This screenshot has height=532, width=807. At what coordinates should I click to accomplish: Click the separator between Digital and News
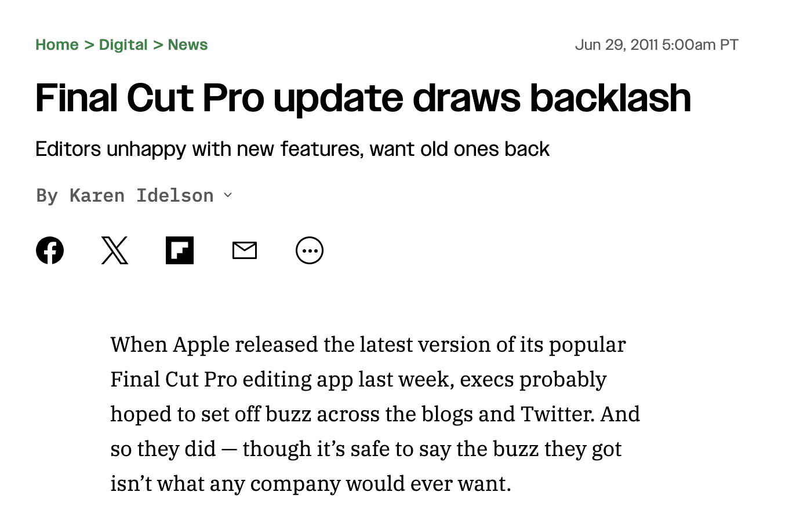click(x=158, y=45)
